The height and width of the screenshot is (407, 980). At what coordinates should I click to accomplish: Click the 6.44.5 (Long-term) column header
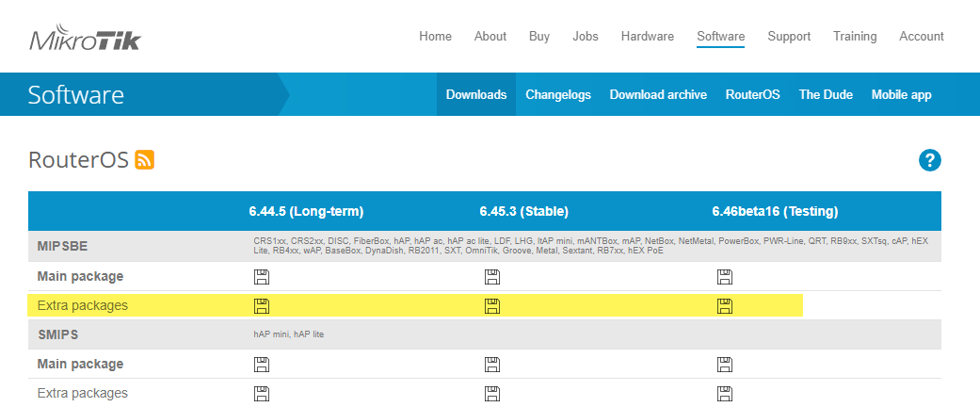click(x=306, y=211)
